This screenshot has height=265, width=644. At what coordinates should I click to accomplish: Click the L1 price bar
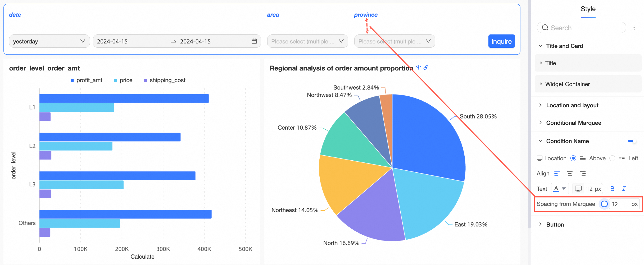click(x=77, y=108)
